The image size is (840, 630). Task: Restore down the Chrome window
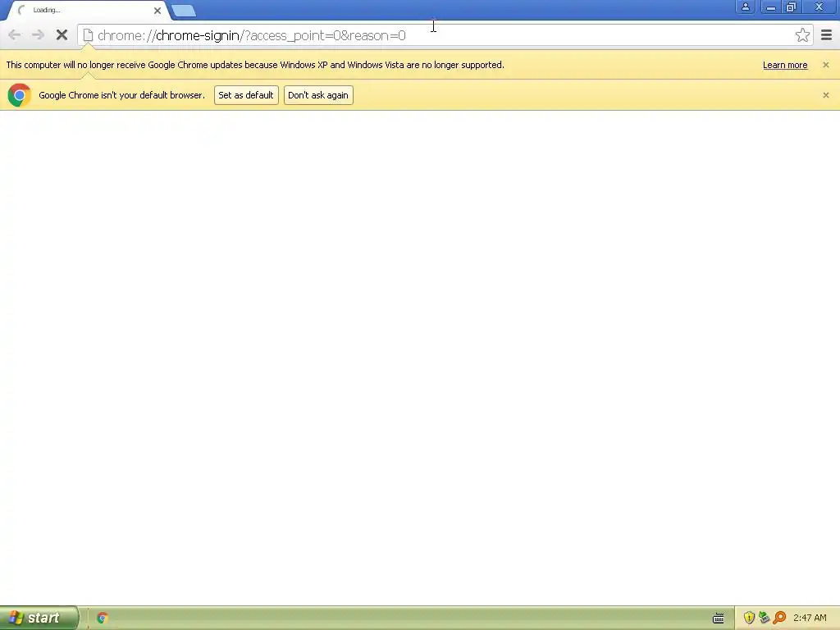point(791,7)
